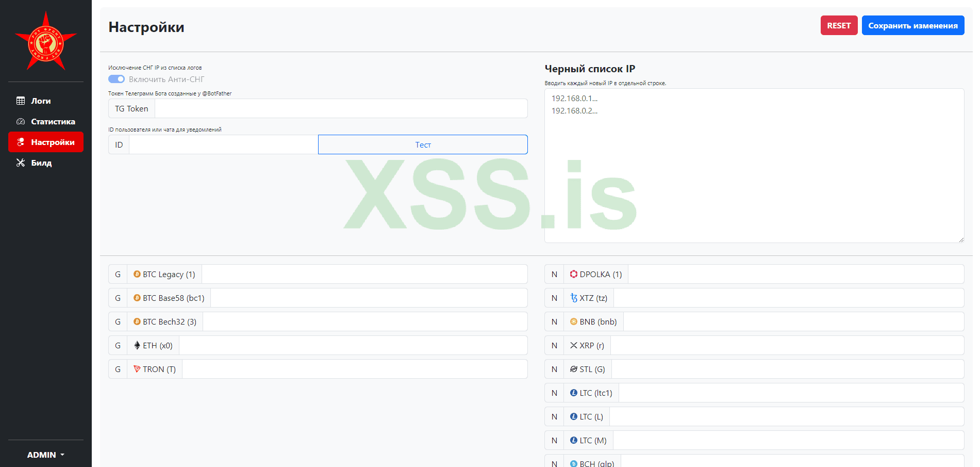Click the XRP (r) address field

pyautogui.click(x=787, y=345)
